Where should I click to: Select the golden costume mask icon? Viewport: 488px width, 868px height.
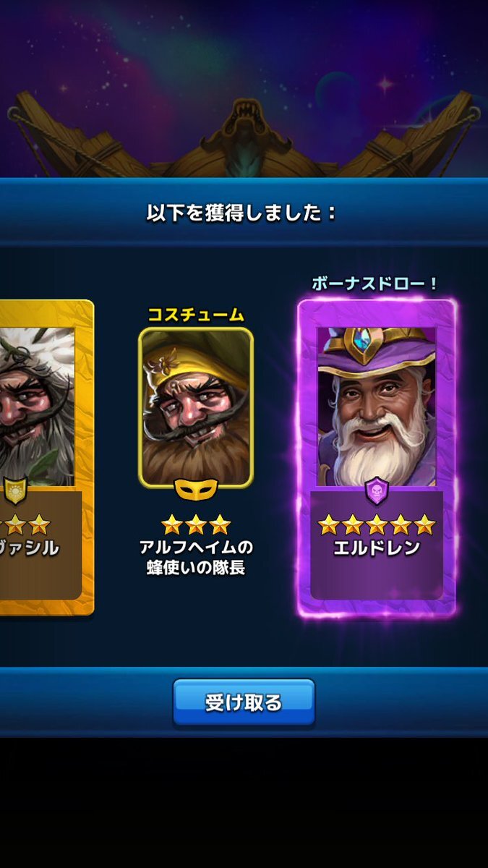[x=196, y=491]
